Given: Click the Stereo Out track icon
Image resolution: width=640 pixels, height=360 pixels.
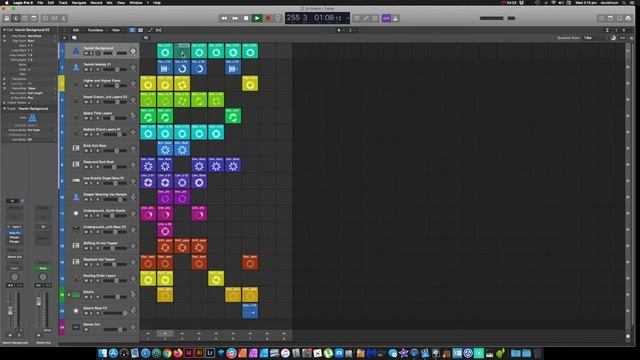Looking at the screenshot, I should coord(76,327).
